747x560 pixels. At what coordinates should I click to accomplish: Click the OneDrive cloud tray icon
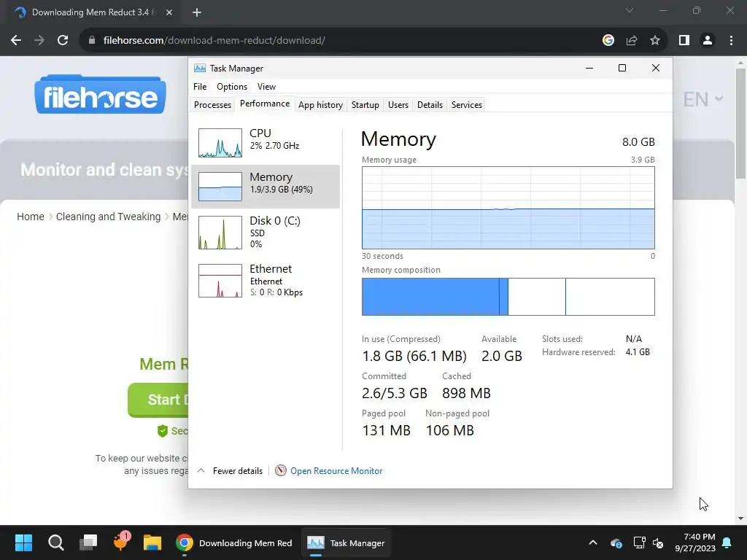(x=616, y=542)
